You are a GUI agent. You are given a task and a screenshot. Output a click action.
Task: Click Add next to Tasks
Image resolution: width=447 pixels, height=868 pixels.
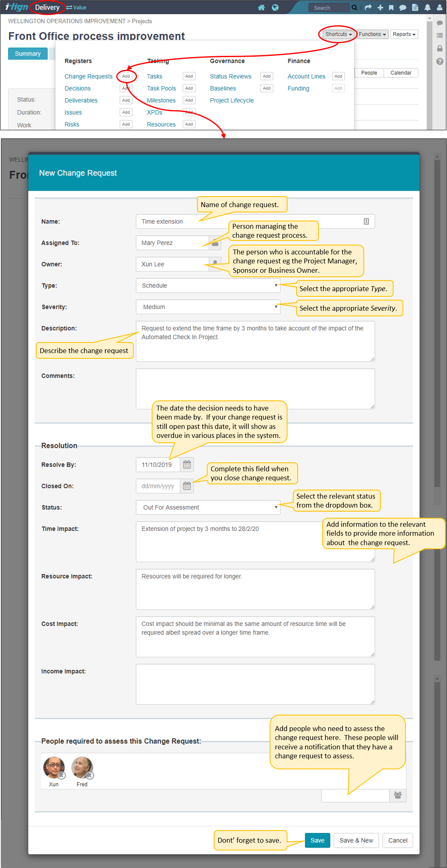(189, 76)
